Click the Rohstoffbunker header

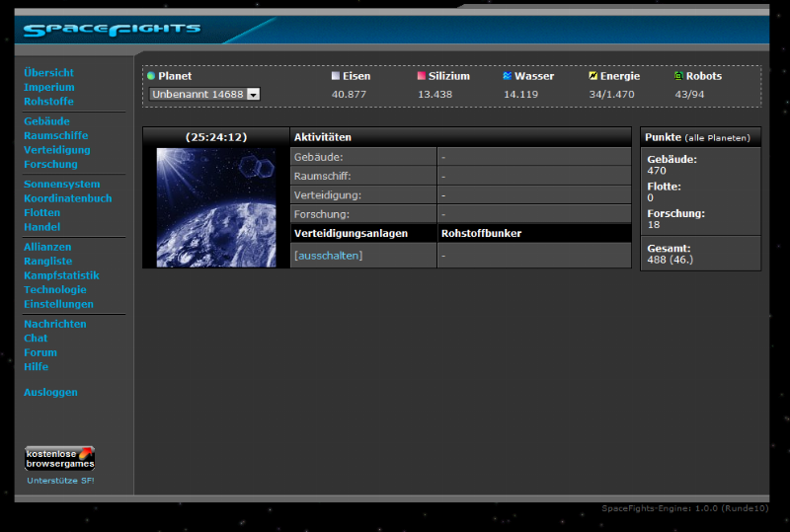click(x=481, y=233)
